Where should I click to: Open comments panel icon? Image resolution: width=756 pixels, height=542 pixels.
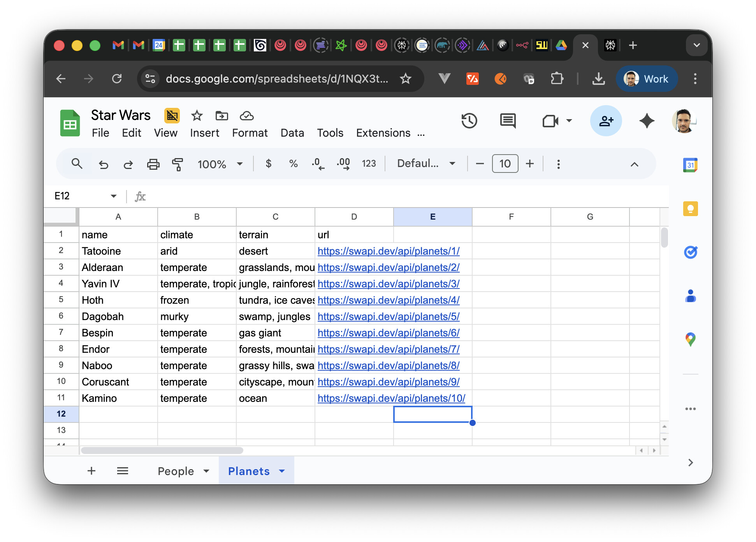[x=508, y=121]
